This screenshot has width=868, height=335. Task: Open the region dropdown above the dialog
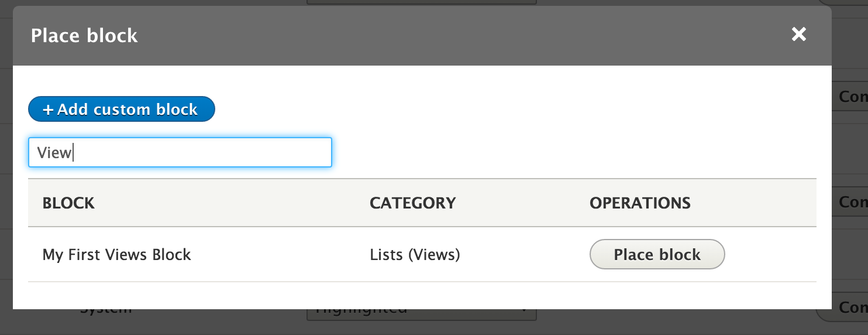tap(421, 3)
